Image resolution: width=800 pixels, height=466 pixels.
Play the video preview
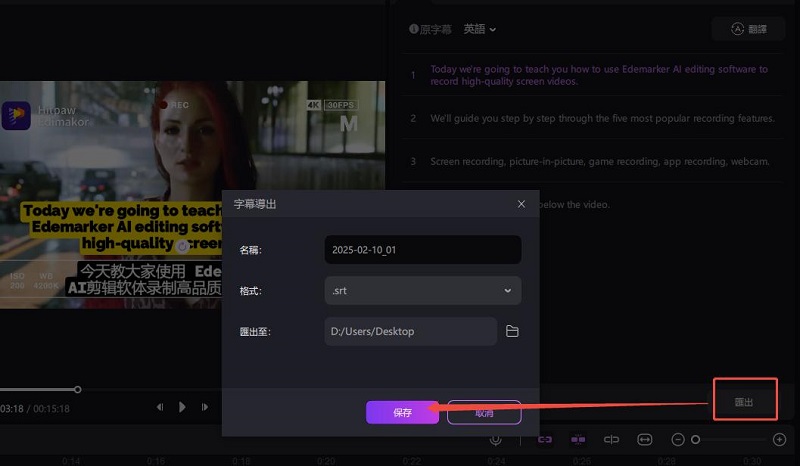(182, 407)
